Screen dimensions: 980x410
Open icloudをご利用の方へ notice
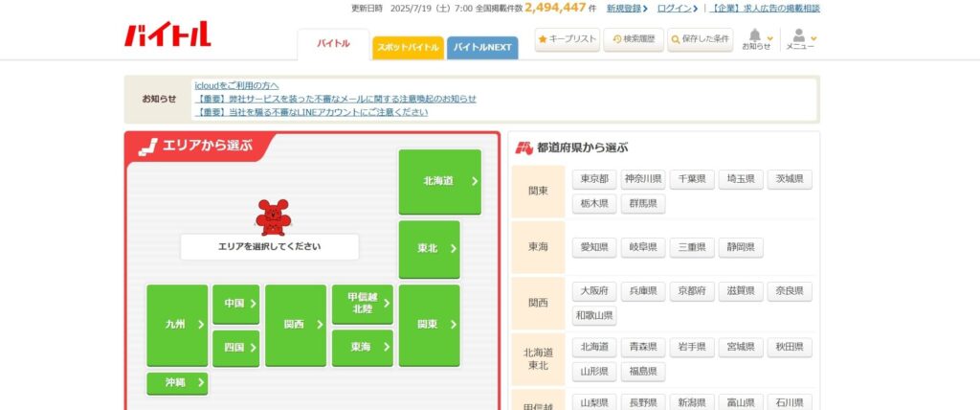coord(237,86)
